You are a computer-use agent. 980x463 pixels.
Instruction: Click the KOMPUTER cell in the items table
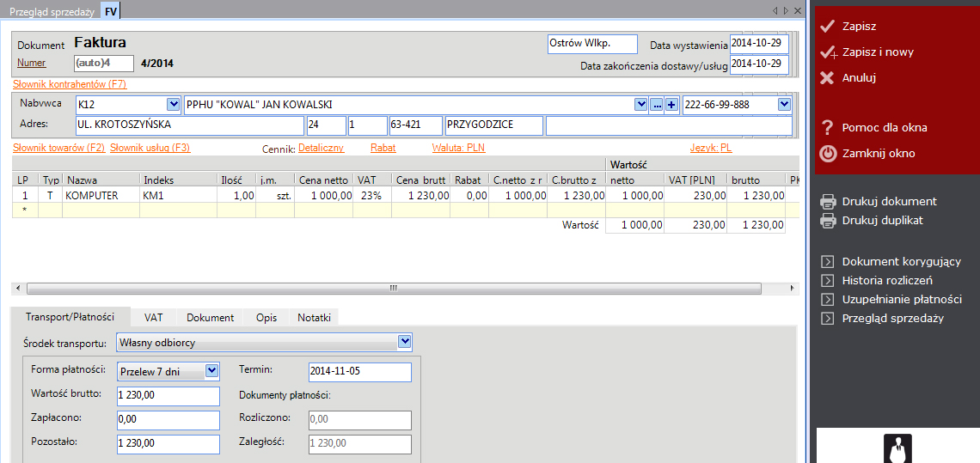tap(101, 196)
